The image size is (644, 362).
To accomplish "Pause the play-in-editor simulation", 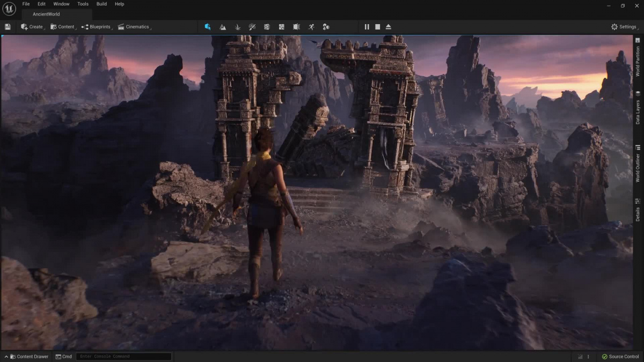I will pyautogui.click(x=367, y=27).
